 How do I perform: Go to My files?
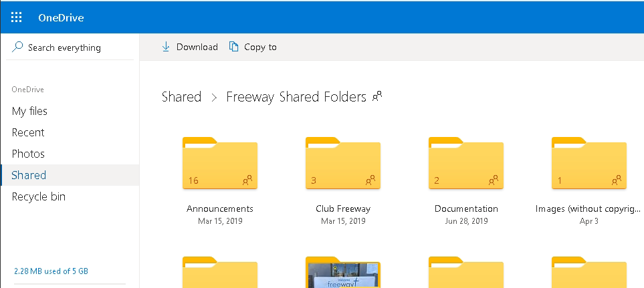click(x=29, y=111)
